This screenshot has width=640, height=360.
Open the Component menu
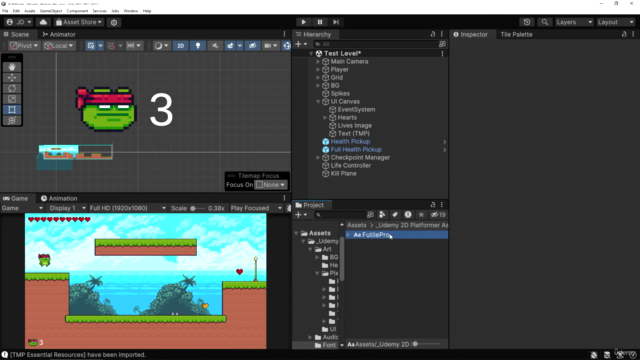coord(77,11)
